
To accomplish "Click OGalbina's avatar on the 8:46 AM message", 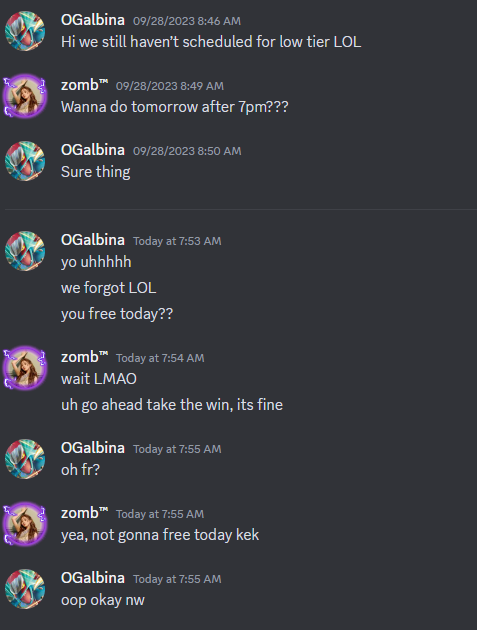I will click(x=25, y=31).
